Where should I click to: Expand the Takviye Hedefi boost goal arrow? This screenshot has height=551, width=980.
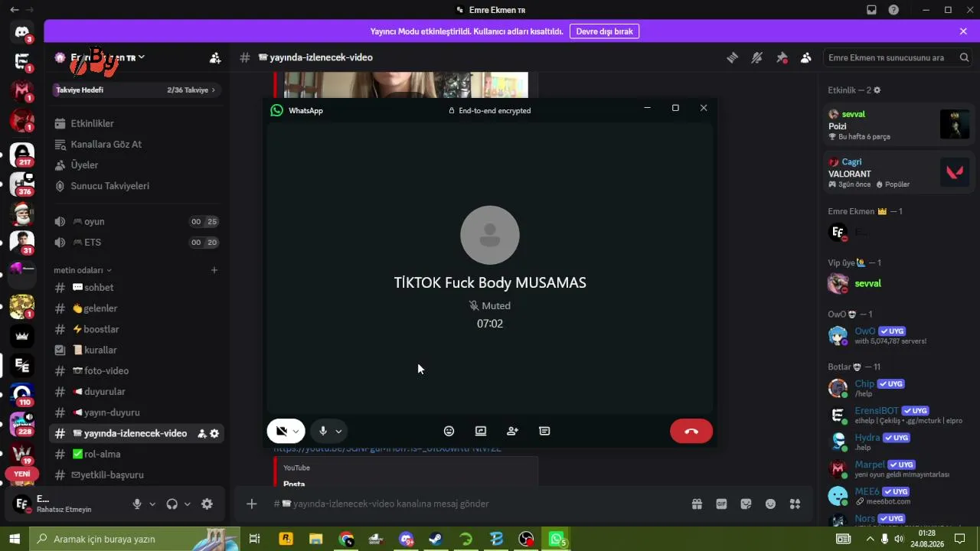(214, 90)
